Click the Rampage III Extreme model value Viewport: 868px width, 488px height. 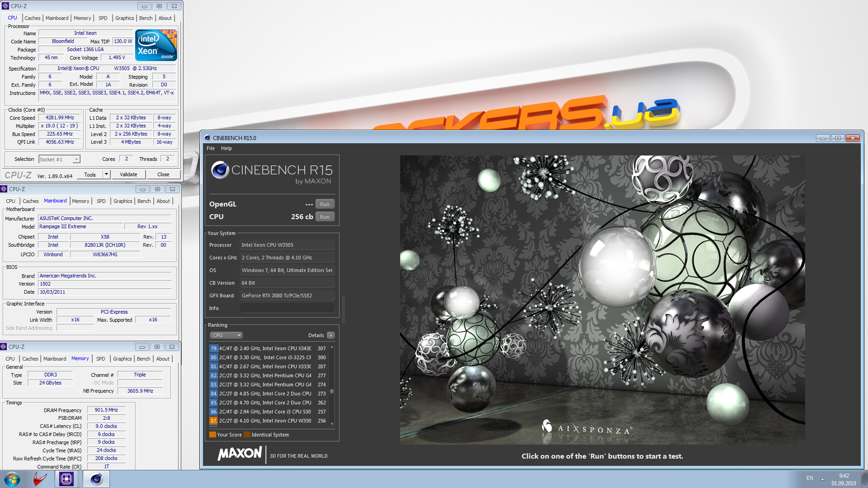click(x=80, y=226)
